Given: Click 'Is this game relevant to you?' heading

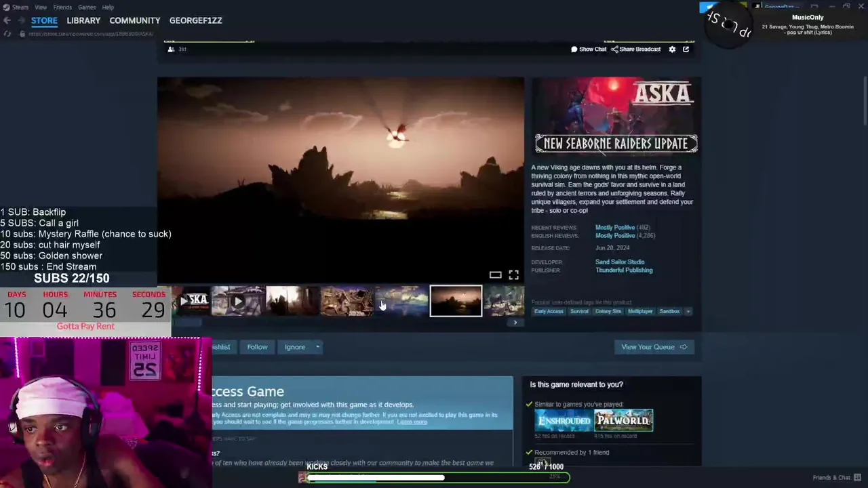Looking at the screenshot, I should (x=576, y=384).
